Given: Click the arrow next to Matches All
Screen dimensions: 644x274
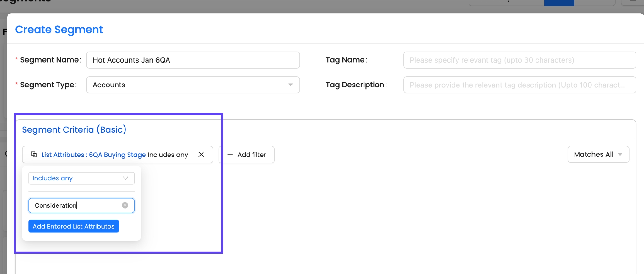Looking at the screenshot, I should pyautogui.click(x=620, y=154).
